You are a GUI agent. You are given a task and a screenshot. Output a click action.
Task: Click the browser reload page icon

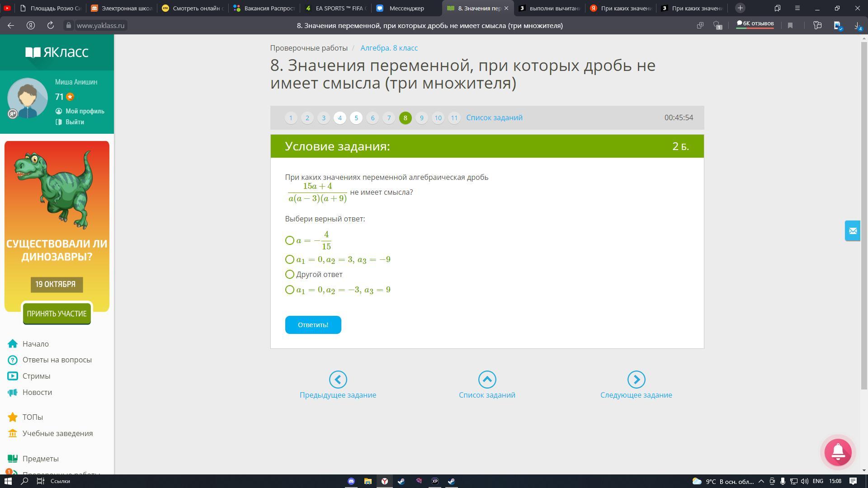tap(51, 26)
